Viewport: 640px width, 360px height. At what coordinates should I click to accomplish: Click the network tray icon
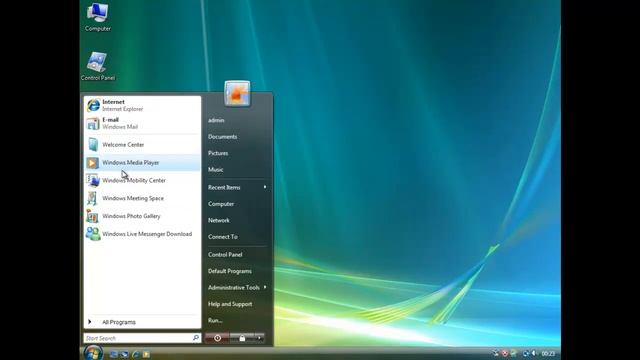[526, 353]
